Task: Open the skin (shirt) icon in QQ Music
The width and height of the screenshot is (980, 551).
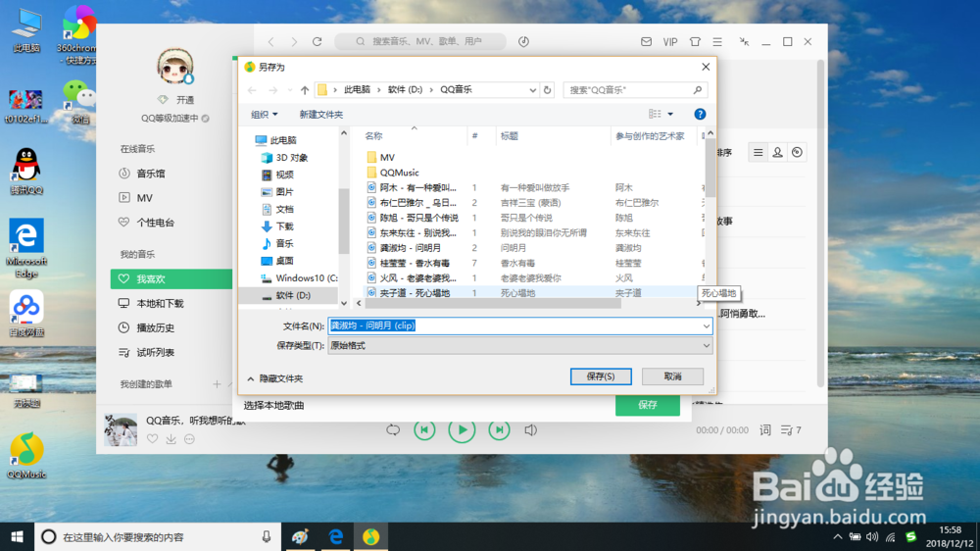Action: click(x=695, y=41)
